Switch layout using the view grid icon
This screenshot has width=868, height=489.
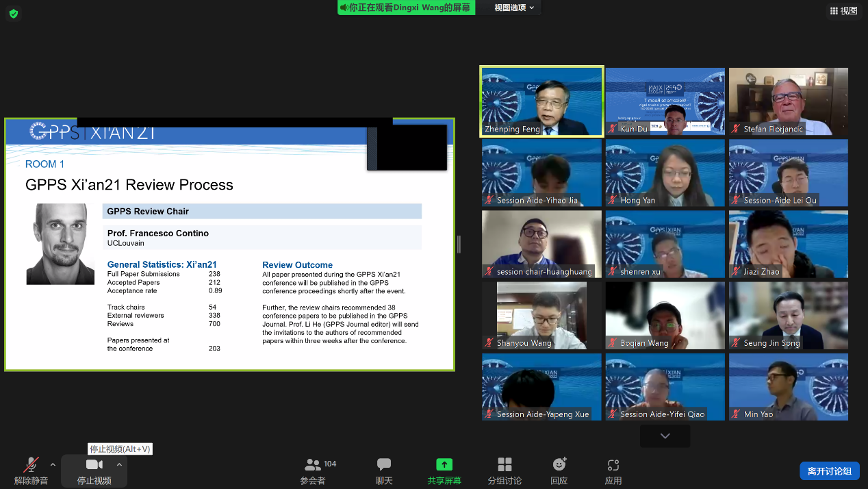point(843,10)
